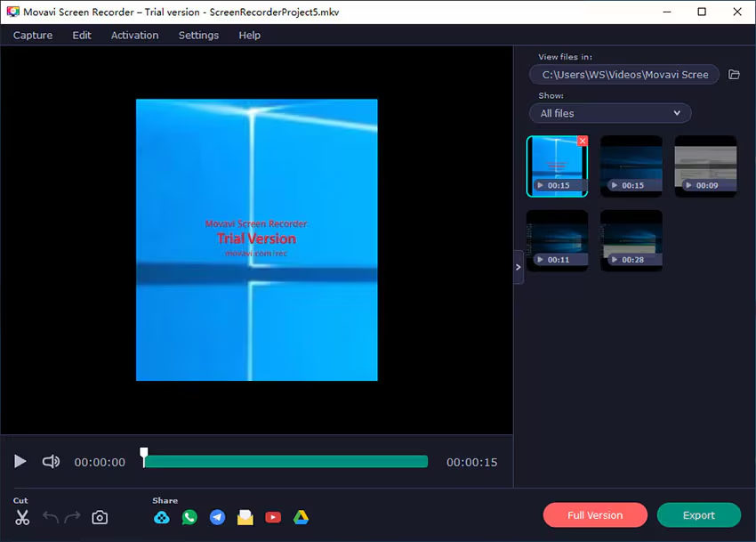The image size is (756, 542).
Task: Take a snapshot with the camera icon
Action: pos(100,517)
